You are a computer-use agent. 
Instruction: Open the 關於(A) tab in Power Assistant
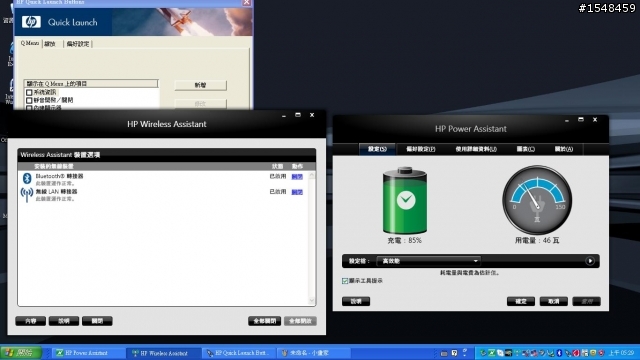pyautogui.click(x=564, y=149)
